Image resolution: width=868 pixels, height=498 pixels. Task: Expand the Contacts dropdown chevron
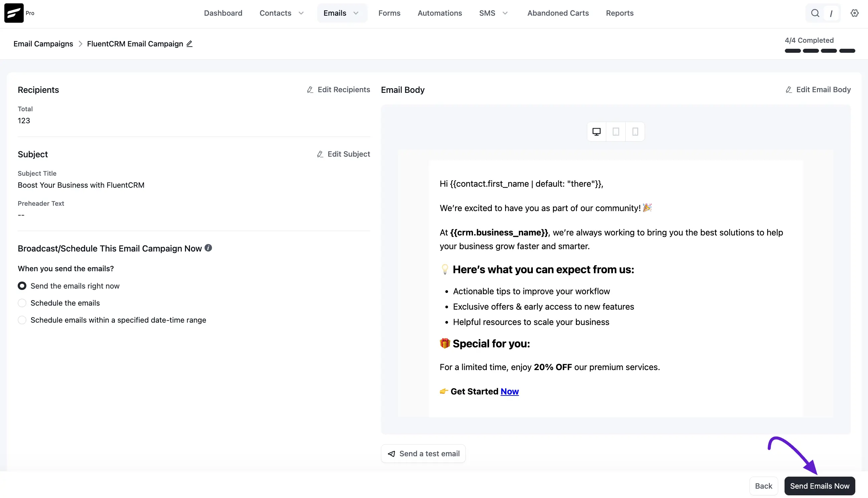tap(301, 13)
